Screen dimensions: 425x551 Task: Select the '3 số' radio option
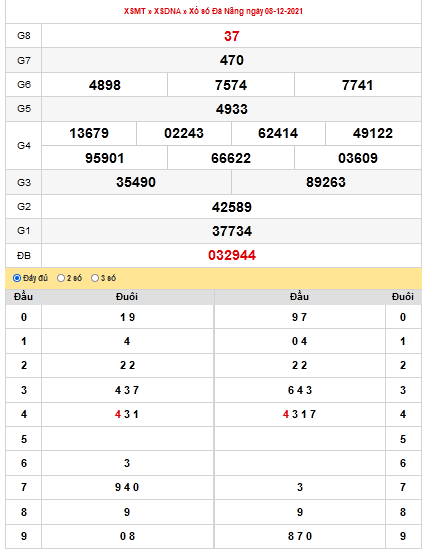(x=95, y=278)
